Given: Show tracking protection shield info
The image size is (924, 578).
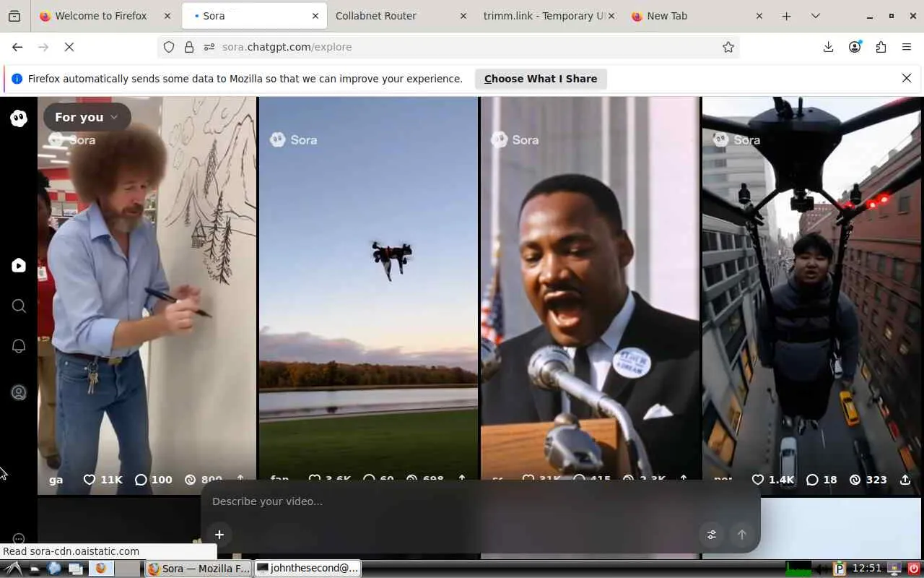Looking at the screenshot, I should tap(169, 47).
